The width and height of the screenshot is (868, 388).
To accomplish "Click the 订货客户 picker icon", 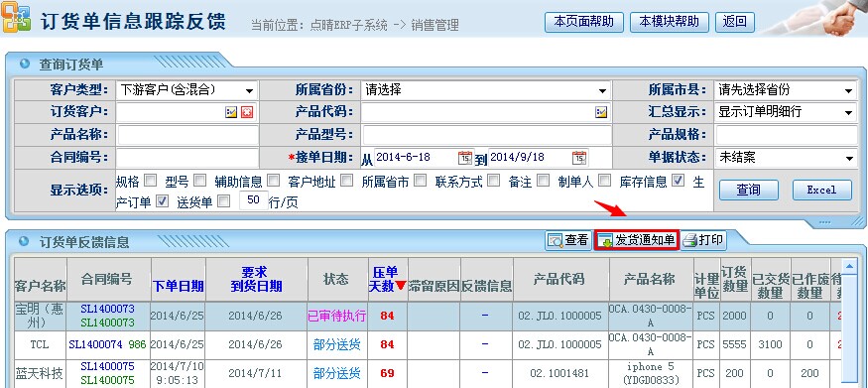I will pyautogui.click(x=231, y=112).
